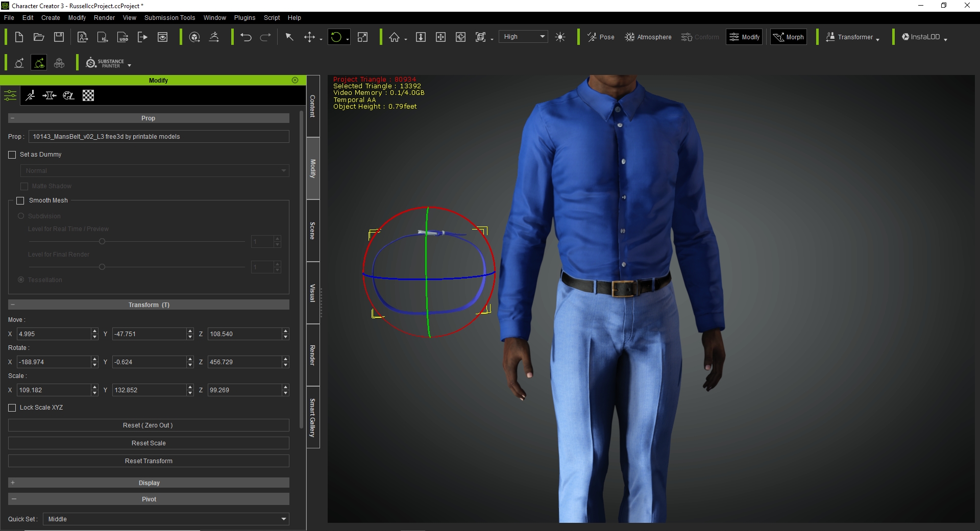Click the frame selected object icon
Screen dimensions: 980x531
480,37
